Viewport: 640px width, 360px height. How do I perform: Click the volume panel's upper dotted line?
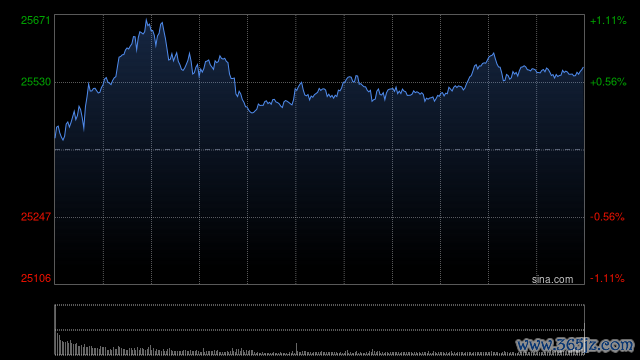(319, 305)
